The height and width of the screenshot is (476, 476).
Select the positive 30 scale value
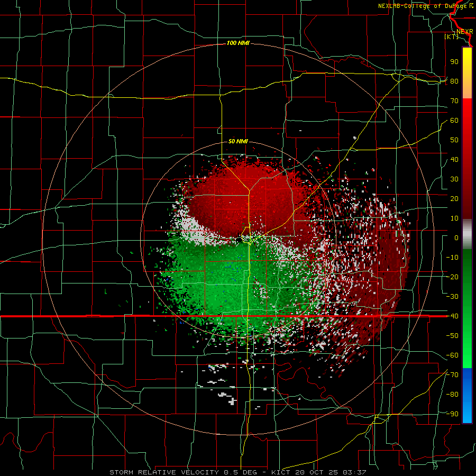pyautogui.click(x=454, y=179)
